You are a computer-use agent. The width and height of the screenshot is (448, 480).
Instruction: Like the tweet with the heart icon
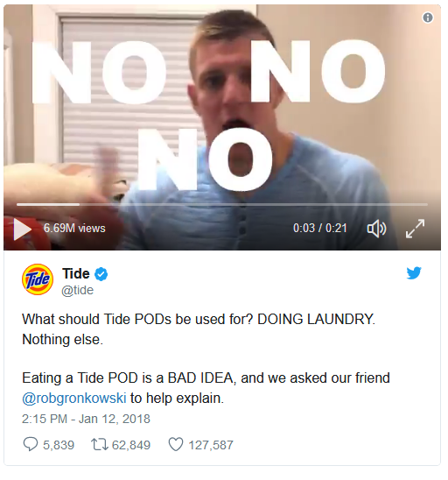coord(176,444)
